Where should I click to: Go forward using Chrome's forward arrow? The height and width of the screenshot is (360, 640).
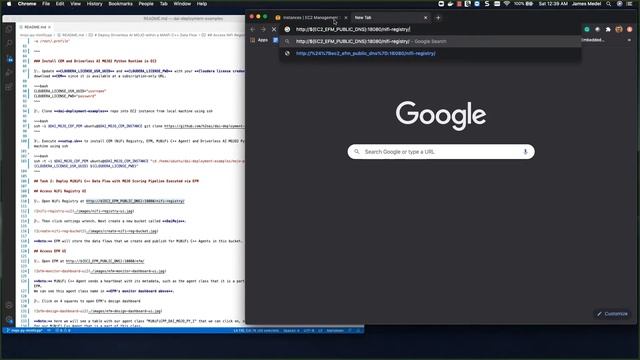click(x=263, y=29)
